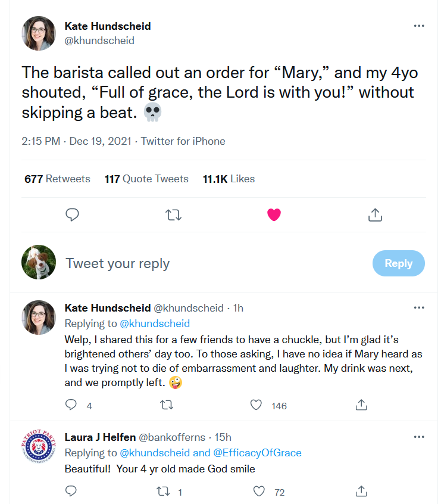This screenshot has height=504, width=441.
Task: Reply to the main tweet via comment icon
Action: point(72,214)
